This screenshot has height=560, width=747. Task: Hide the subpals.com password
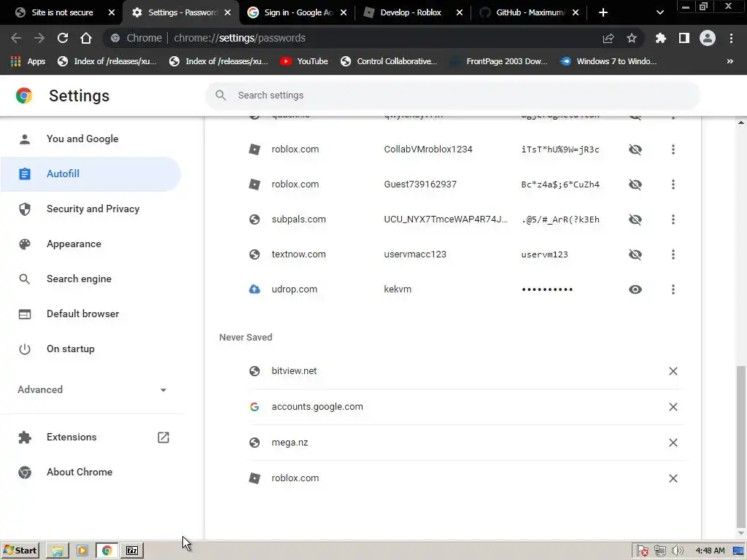pyautogui.click(x=635, y=219)
